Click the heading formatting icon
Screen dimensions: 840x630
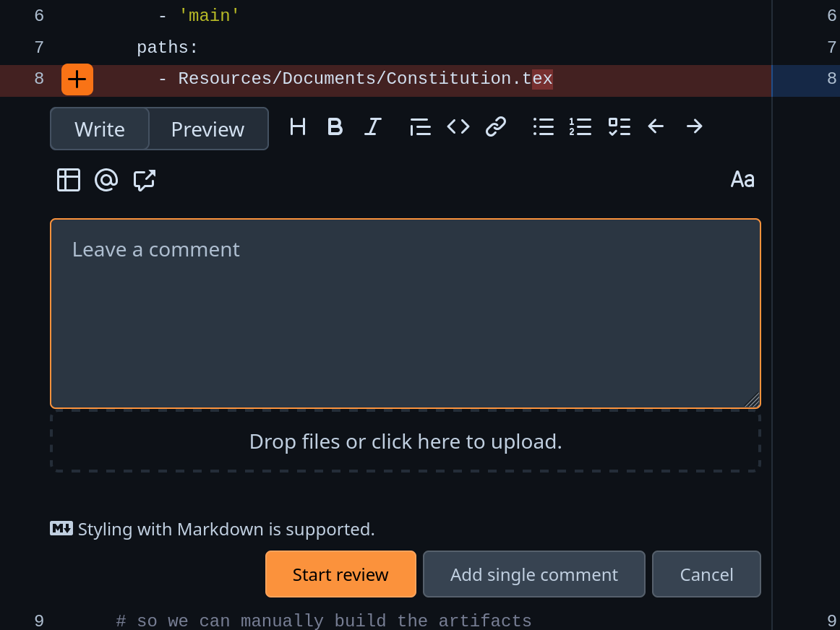(298, 127)
